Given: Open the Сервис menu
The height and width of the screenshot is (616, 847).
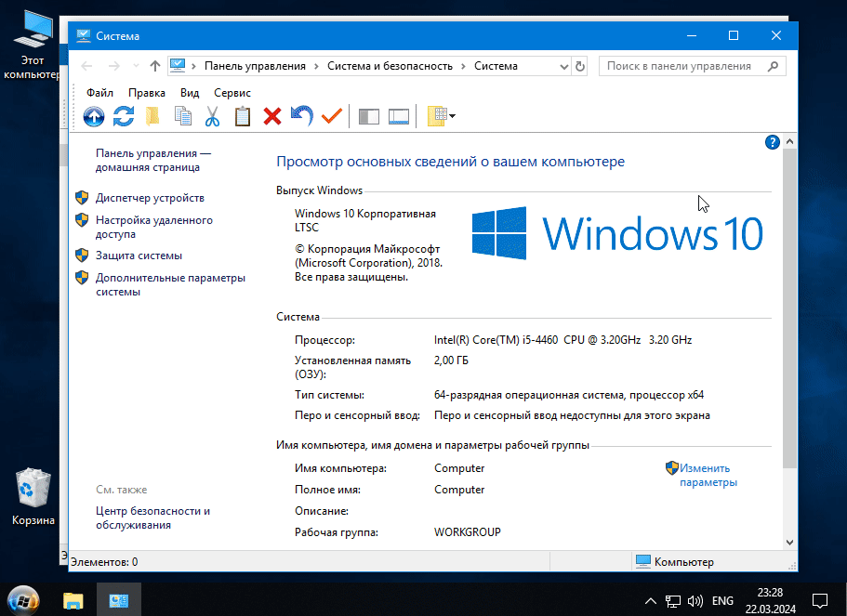Looking at the screenshot, I should click(x=232, y=93).
